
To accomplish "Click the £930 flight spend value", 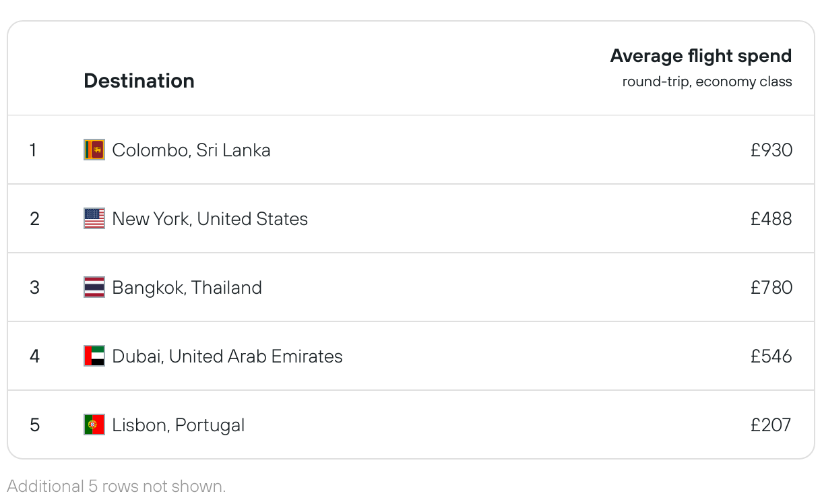I will (x=771, y=150).
